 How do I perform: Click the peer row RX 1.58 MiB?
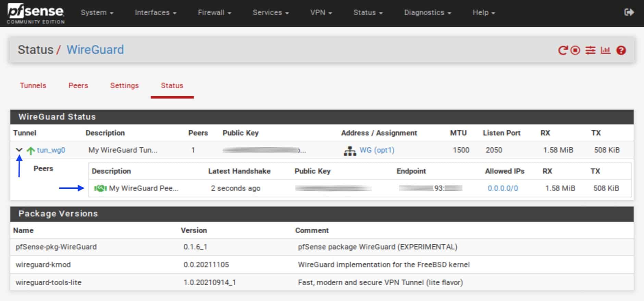coord(560,188)
